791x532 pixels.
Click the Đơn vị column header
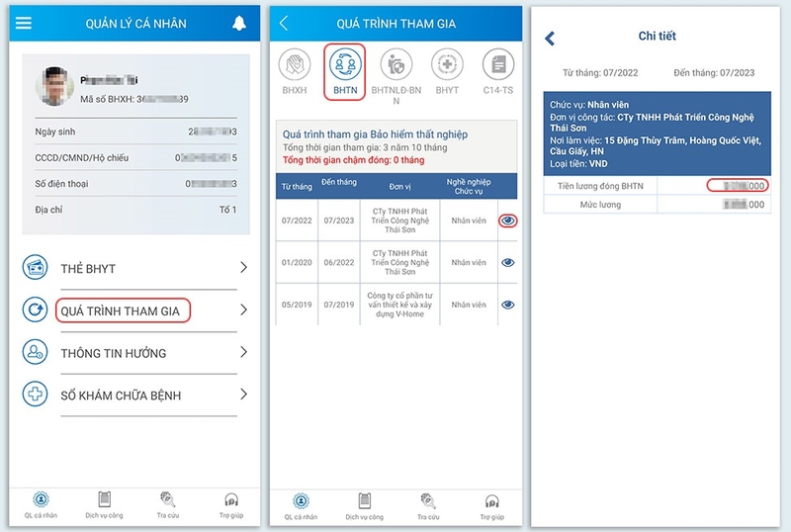(400, 186)
